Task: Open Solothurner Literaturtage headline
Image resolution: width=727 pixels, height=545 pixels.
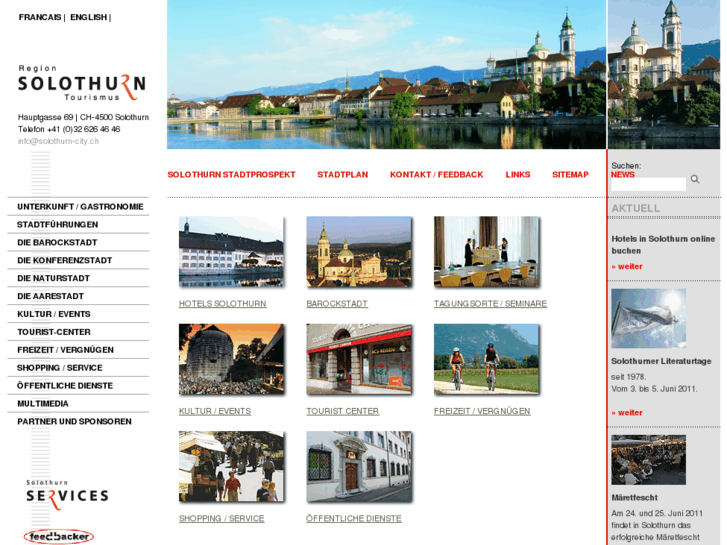Action: point(661,361)
